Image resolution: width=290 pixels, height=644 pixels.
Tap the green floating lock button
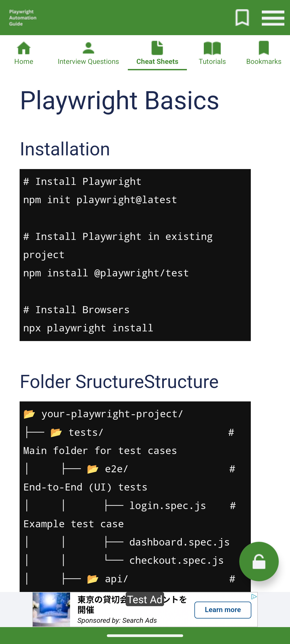[x=259, y=561]
